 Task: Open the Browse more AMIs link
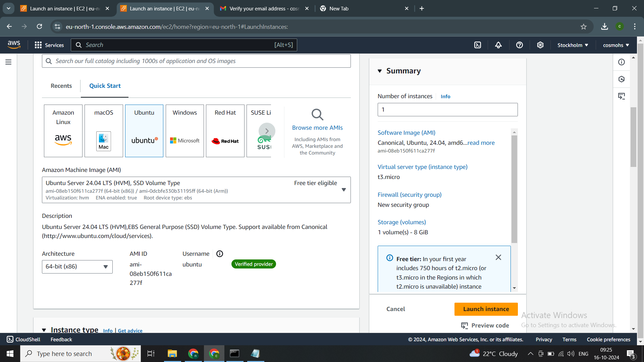pyautogui.click(x=317, y=128)
